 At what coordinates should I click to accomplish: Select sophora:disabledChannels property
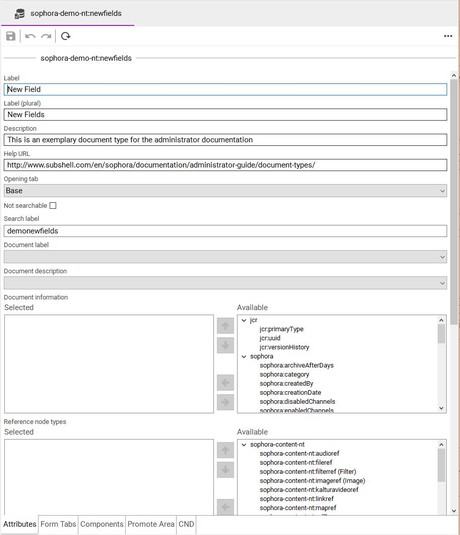[297, 402]
